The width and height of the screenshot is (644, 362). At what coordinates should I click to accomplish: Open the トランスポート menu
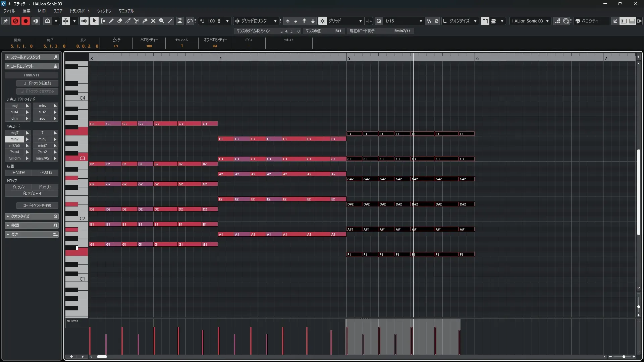pyautogui.click(x=79, y=11)
